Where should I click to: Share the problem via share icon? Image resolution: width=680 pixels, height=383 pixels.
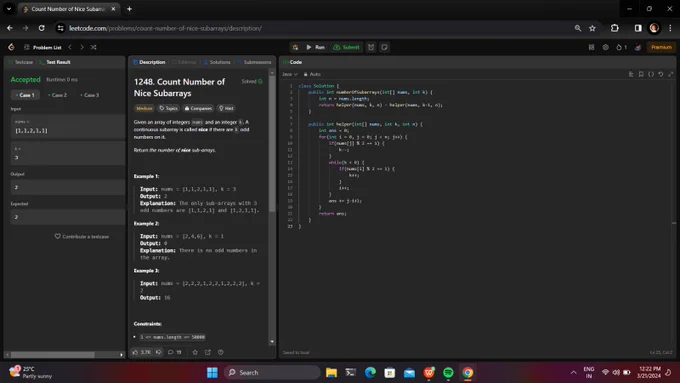point(208,352)
